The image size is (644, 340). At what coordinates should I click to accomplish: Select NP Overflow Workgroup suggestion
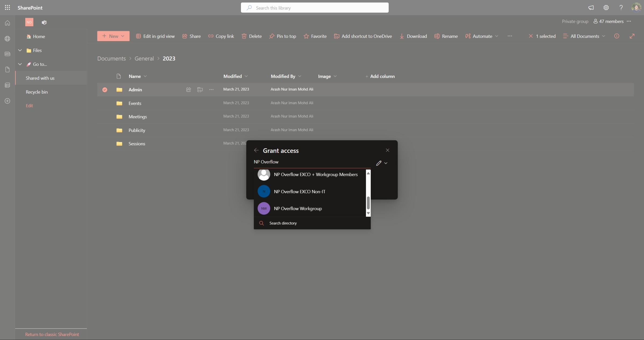298,208
